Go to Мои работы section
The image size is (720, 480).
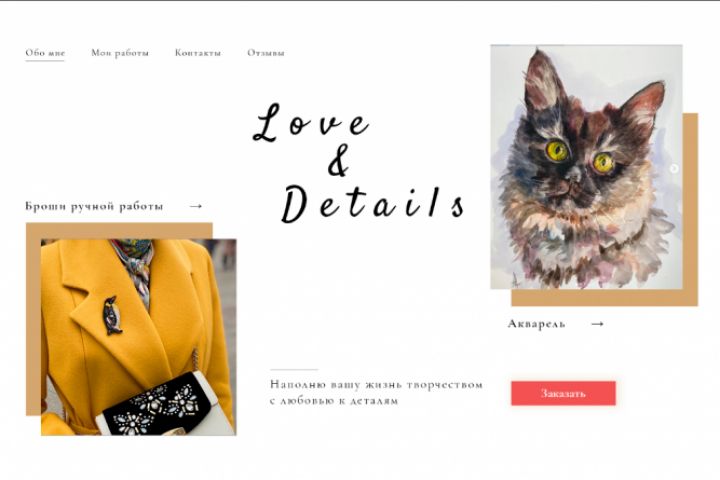point(120,53)
